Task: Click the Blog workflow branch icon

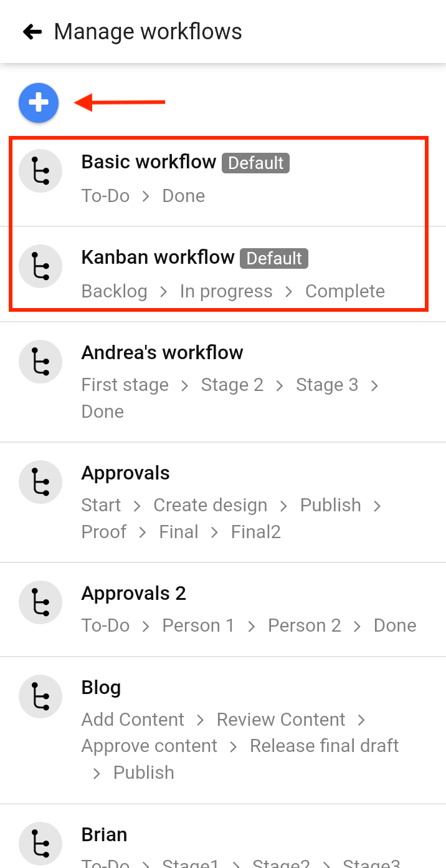Action: (40, 697)
